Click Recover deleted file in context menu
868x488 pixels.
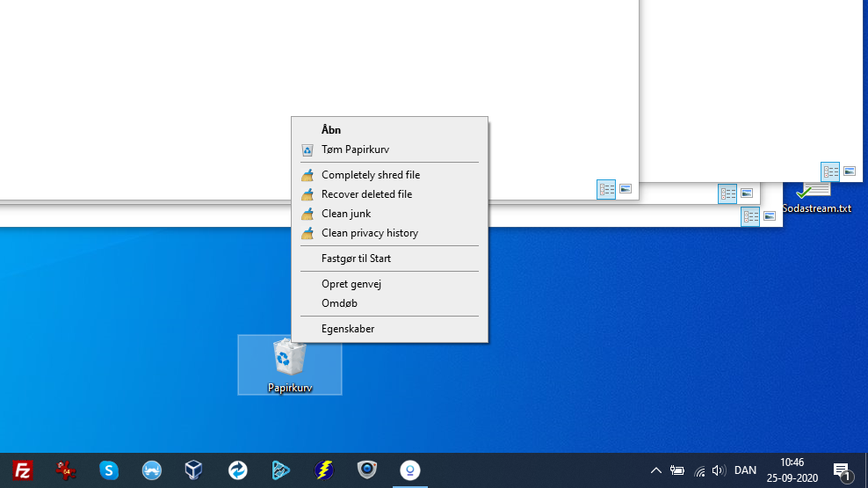[x=366, y=194]
